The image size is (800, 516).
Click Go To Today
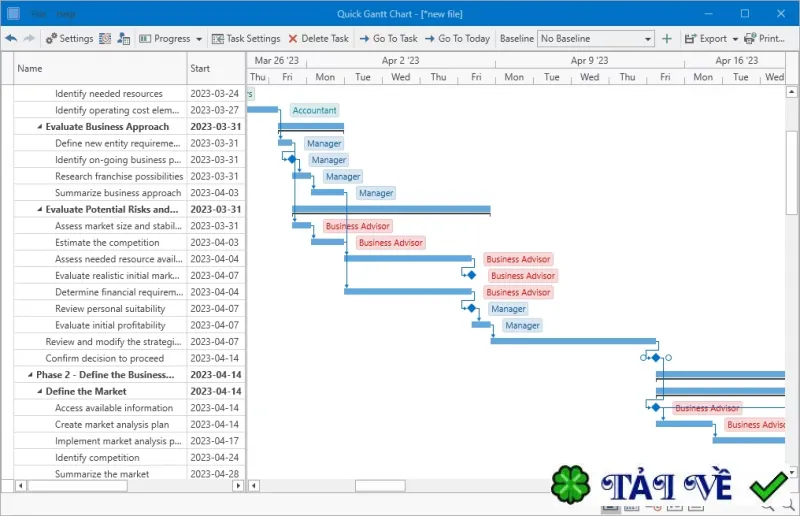tap(457, 38)
